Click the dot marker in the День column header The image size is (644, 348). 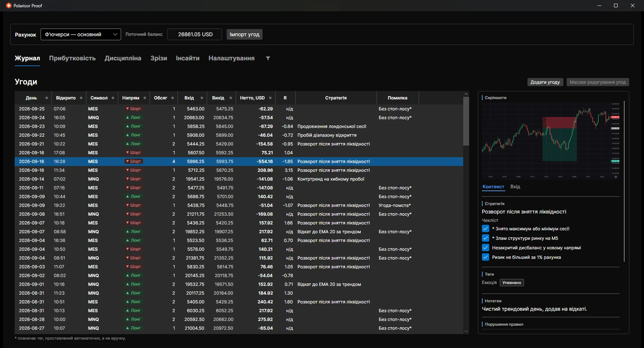pos(46,98)
